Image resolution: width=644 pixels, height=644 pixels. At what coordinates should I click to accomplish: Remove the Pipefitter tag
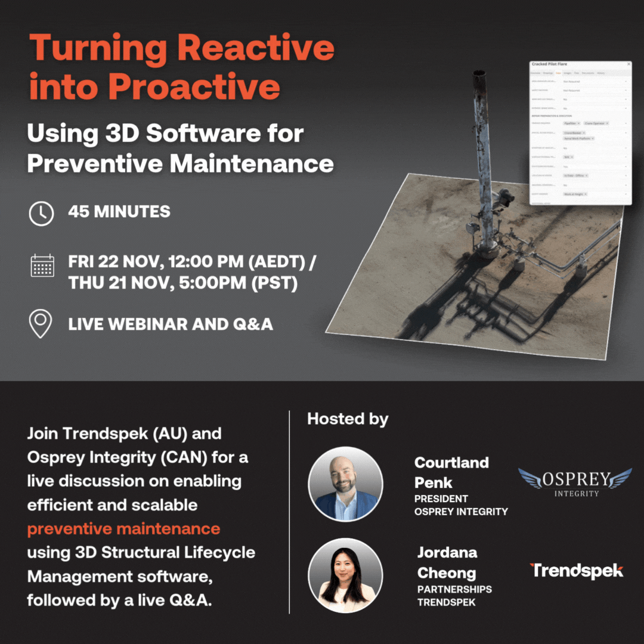click(x=578, y=123)
